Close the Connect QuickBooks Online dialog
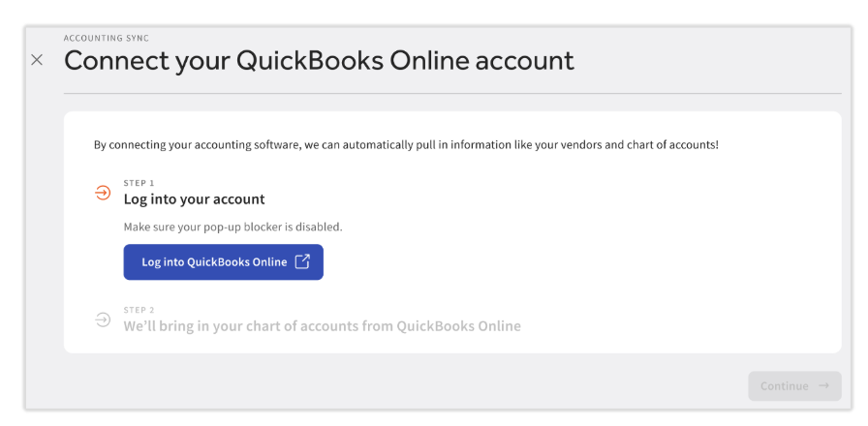Image resolution: width=868 pixels, height=426 pixels. [37, 60]
